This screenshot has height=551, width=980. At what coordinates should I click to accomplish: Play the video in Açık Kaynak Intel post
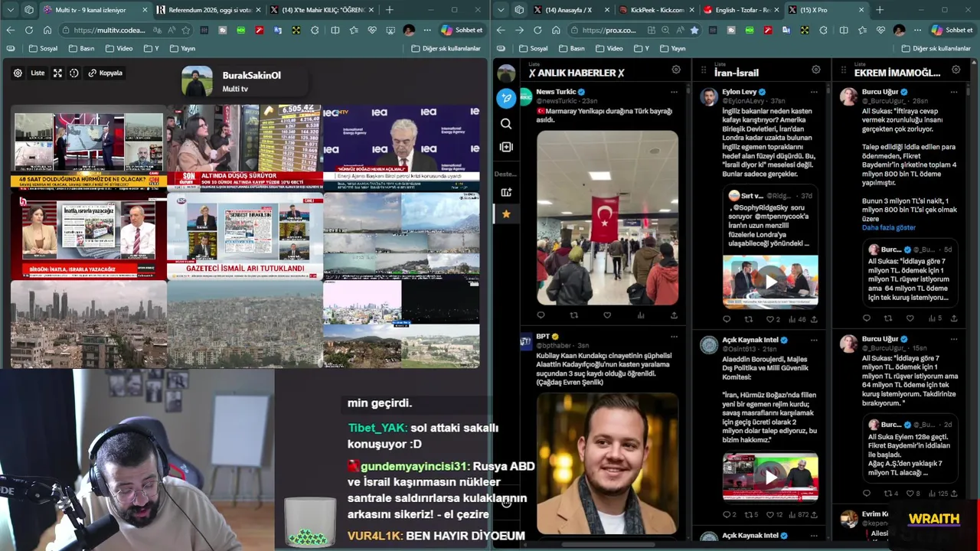770,478
